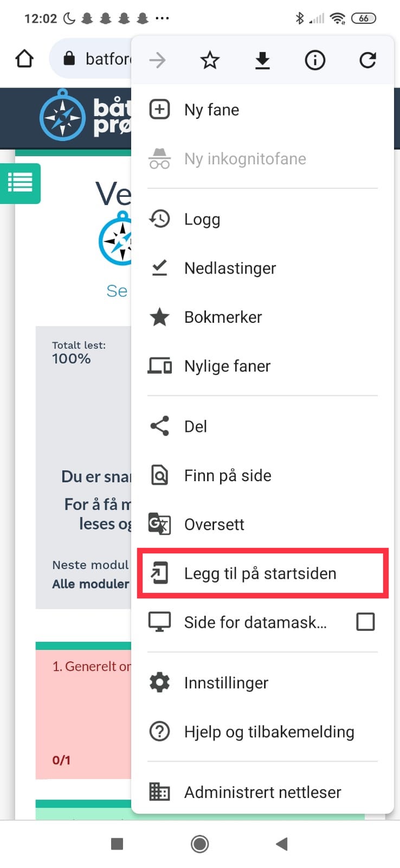Screen dimensions: 400x868
Task: Bookmark page with the star outline icon
Action: click(x=210, y=60)
